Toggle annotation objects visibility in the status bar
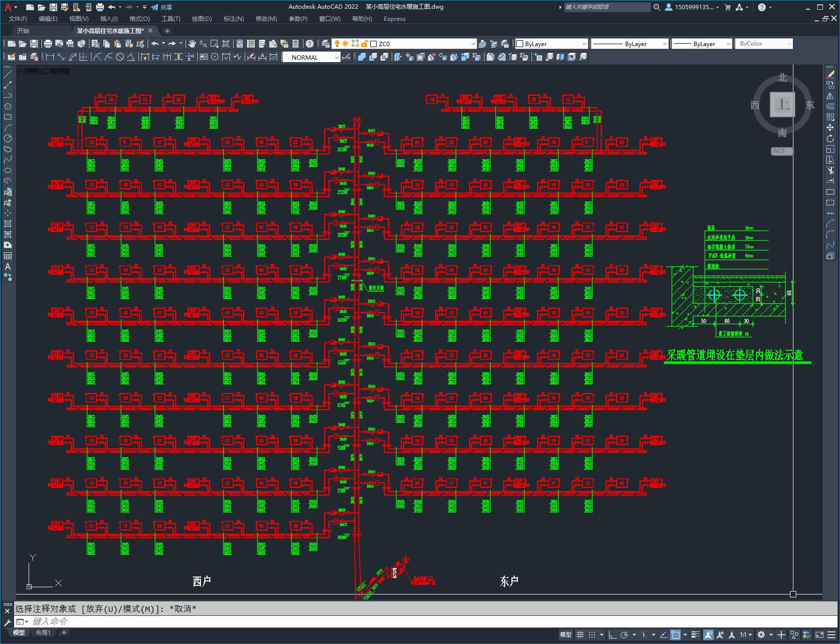This screenshot has width=840, height=644. (x=708, y=634)
